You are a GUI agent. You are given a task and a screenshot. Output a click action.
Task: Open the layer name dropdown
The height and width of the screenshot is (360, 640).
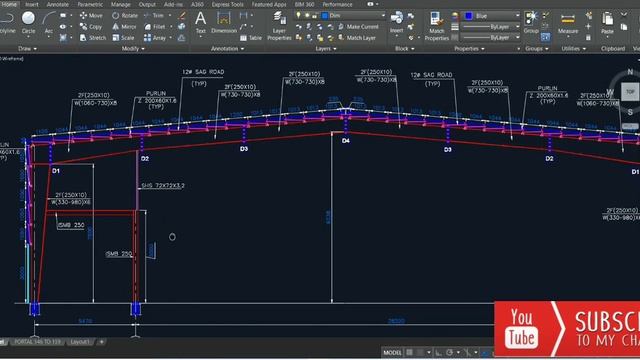point(340,16)
